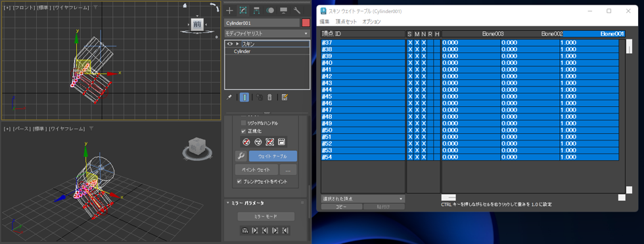Open Configure Modifier Sets icon

[285, 97]
